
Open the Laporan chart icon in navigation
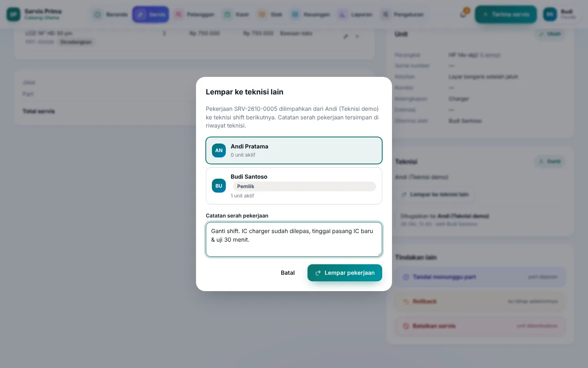pos(342,15)
